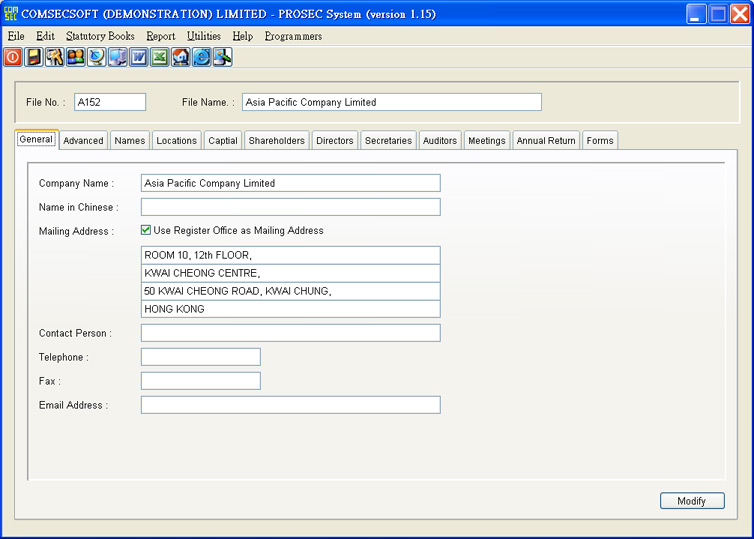The height and width of the screenshot is (539, 754).
Task: Click the red power exit icon
Action: point(13,58)
